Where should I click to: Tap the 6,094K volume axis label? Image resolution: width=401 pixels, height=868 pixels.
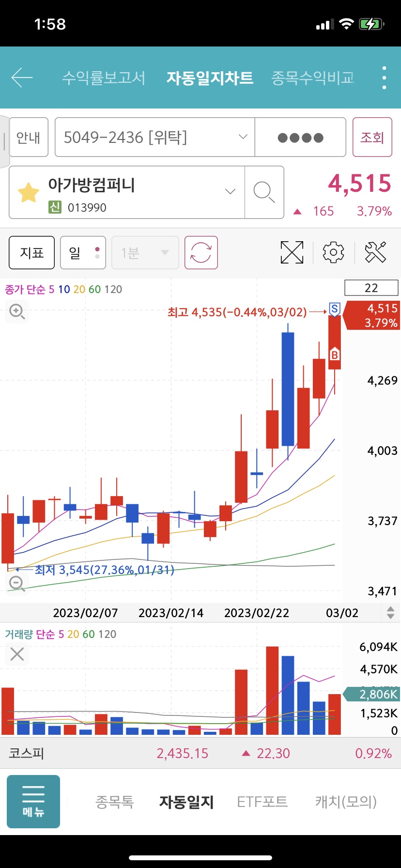click(x=378, y=647)
